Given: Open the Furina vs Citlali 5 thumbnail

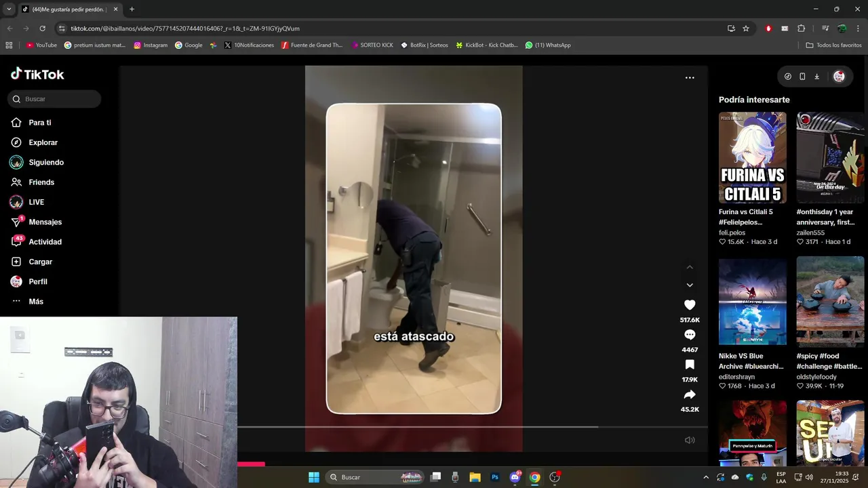Looking at the screenshot, I should 753,158.
